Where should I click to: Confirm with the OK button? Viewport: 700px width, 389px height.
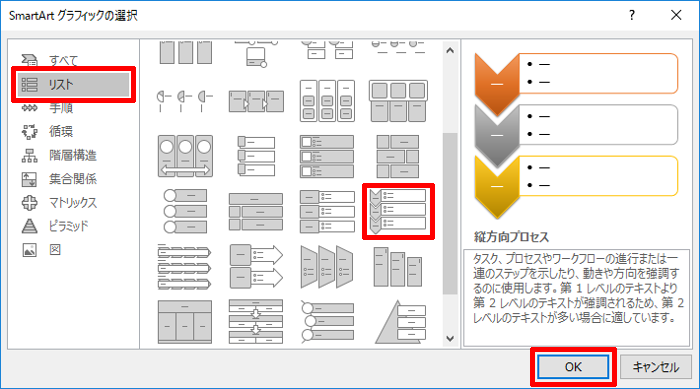[x=573, y=367]
